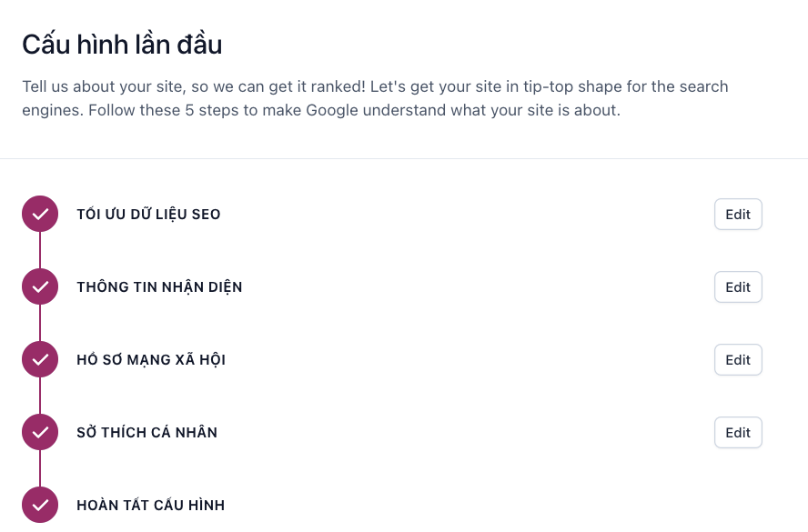
Task: Select the SỞ THÍCH CÁ NHÂN step label
Action: pos(146,432)
